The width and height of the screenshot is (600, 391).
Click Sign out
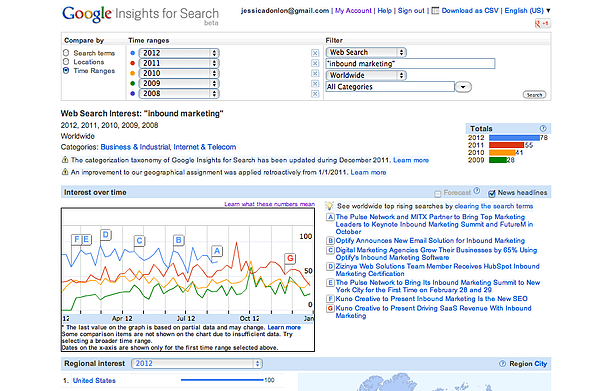tap(411, 11)
